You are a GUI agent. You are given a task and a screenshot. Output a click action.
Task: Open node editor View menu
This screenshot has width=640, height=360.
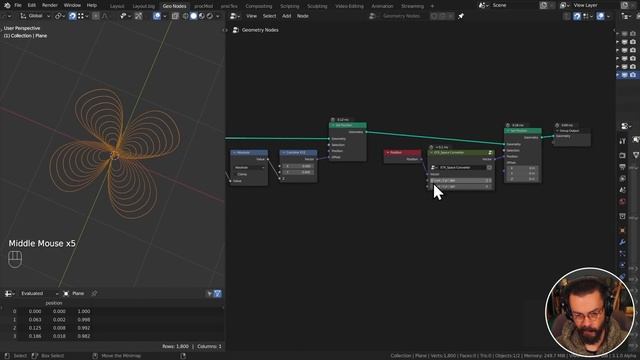(251, 16)
